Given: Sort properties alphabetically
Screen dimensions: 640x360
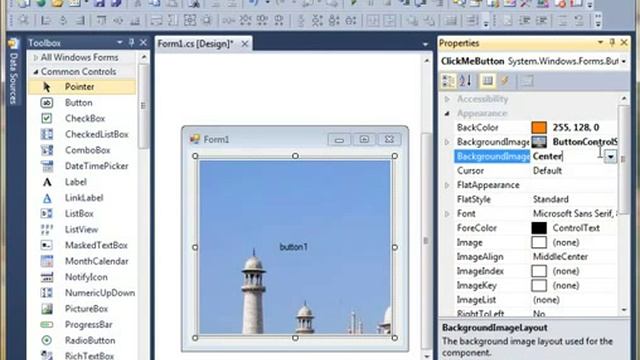Looking at the screenshot, I should click(x=465, y=81).
